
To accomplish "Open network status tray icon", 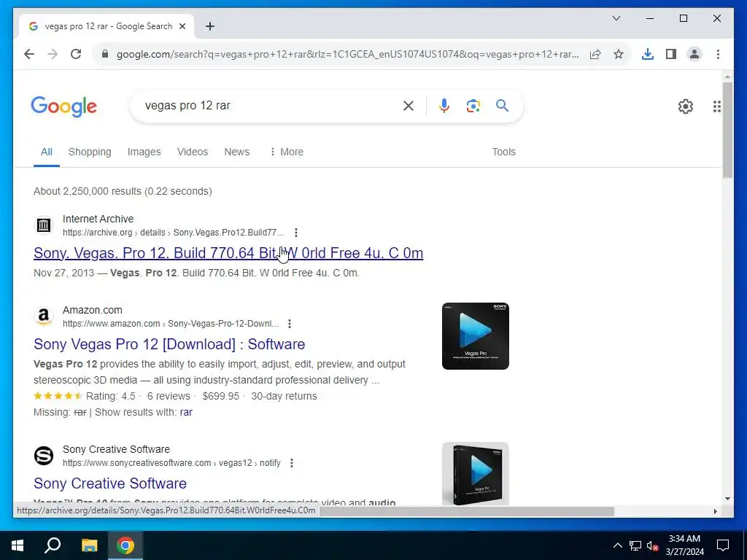I will click(x=635, y=545).
